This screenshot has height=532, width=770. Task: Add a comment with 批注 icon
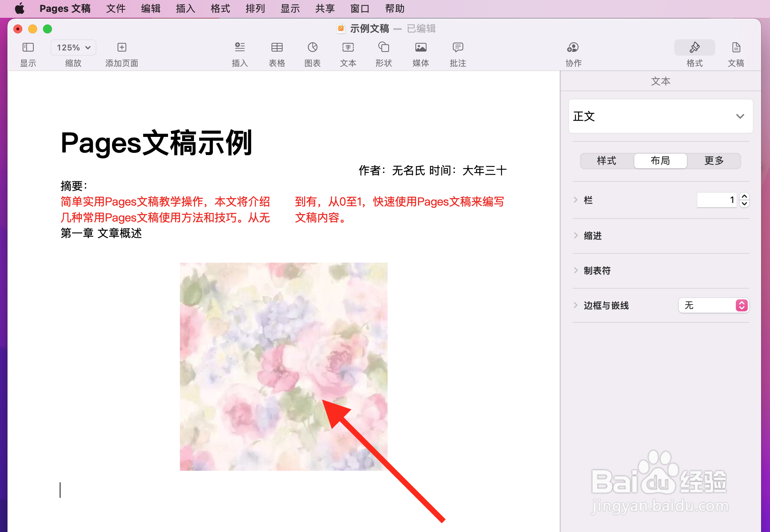point(458,47)
